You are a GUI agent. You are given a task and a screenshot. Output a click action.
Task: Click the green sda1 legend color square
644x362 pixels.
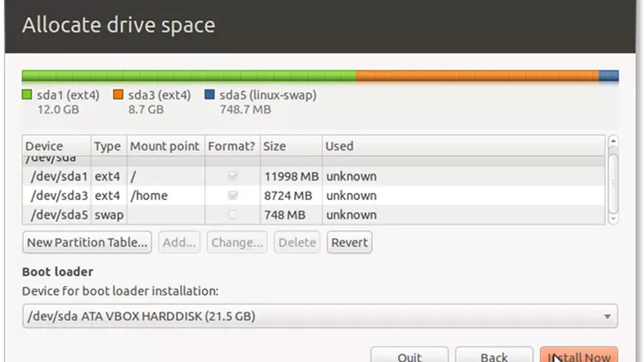pos(27,95)
